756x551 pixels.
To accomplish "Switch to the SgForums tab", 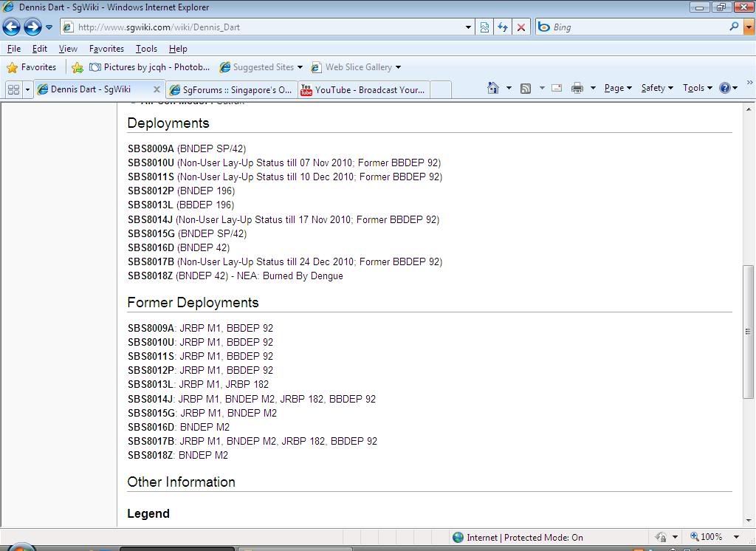I will tap(230, 90).
